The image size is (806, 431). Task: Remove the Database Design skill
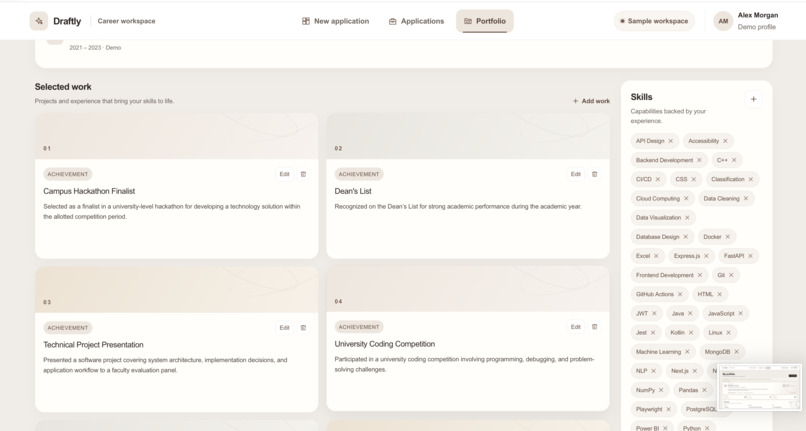pos(685,237)
